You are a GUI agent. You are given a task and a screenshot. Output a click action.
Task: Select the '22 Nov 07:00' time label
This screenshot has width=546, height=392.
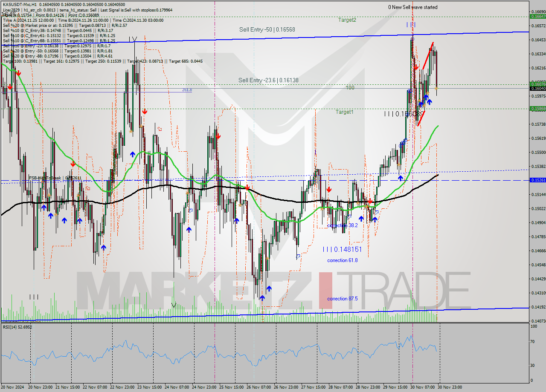pos(96,387)
